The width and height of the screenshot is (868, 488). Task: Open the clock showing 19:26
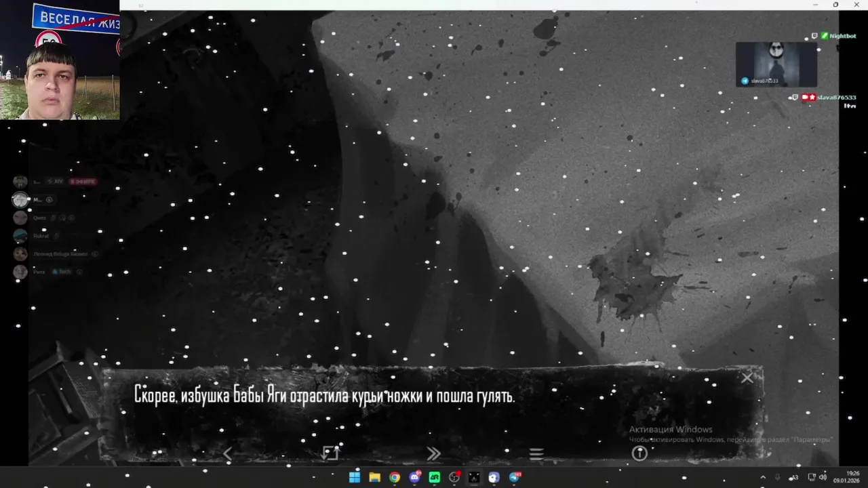pos(848,477)
